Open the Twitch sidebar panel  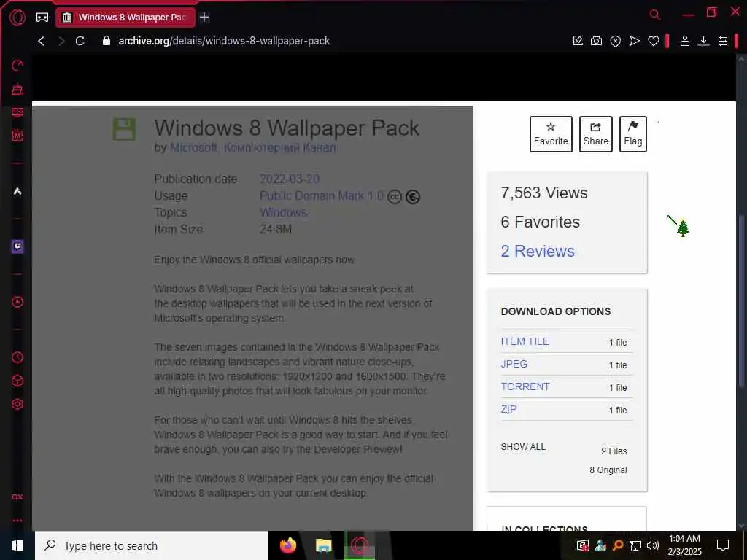pyautogui.click(x=18, y=246)
